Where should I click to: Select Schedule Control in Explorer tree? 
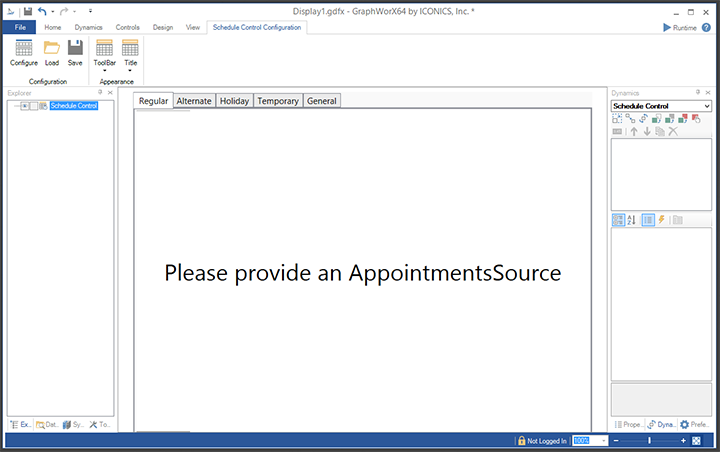click(x=74, y=105)
